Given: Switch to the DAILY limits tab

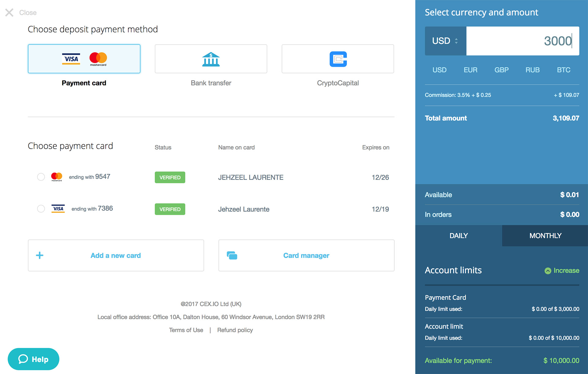Looking at the screenshot, I should 458,236.
